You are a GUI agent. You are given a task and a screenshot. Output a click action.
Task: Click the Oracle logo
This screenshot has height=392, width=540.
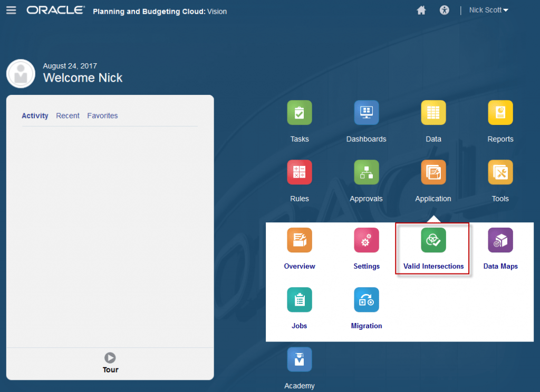(56, 11)
